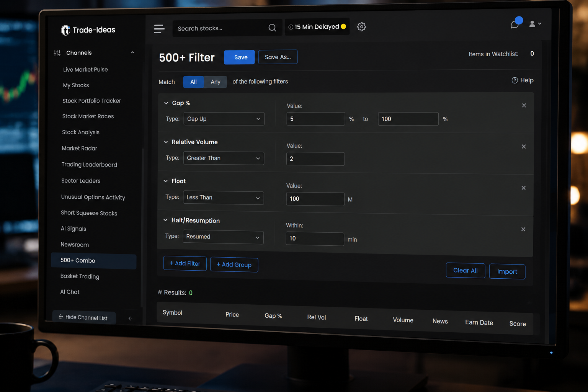Click the Trade-Ideas logo
Screen dimensions: 588x392
click(x=88, y=30)
